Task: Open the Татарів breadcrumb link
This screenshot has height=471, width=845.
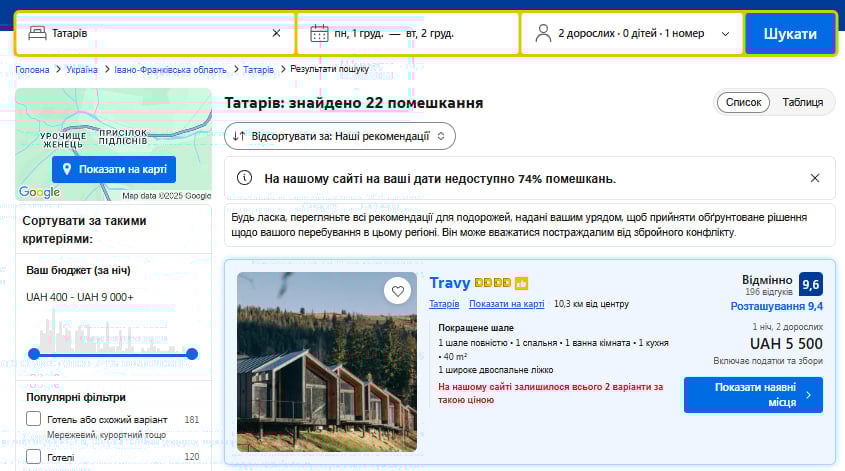Action: click(x=258, y=70)
